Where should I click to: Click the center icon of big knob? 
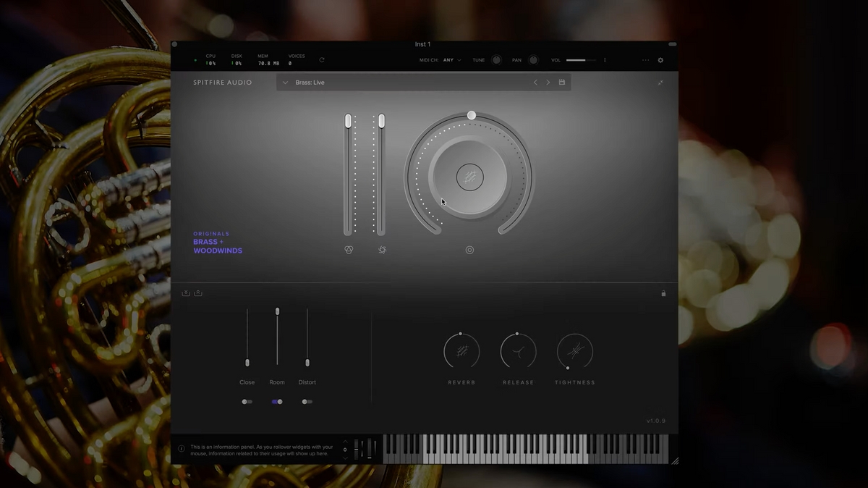(x=469, y=177)
